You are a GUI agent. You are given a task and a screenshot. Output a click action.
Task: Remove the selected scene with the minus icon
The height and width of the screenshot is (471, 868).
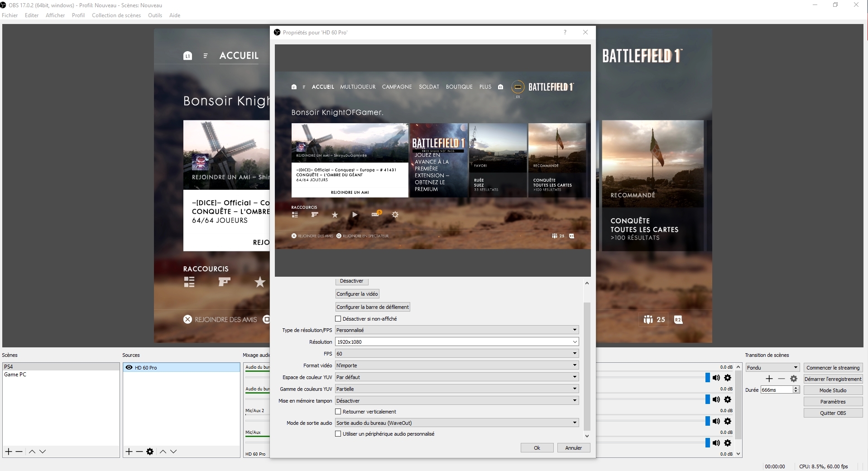click(19, 452)
